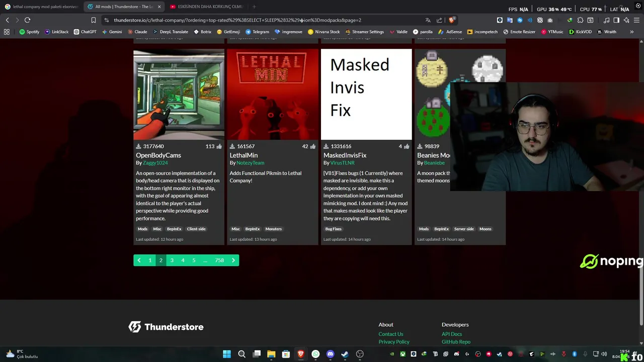Viewport: 644px width, 362px height.
Task: Visit author VirusTLNR's profile
Action: click(x=343, y=163)
